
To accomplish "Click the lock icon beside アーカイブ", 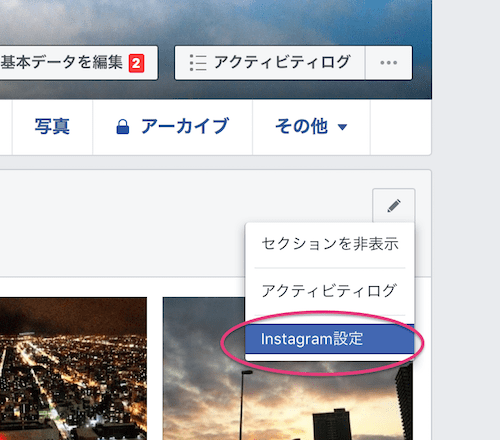I will pyautogui.click(x=123, y=127).
